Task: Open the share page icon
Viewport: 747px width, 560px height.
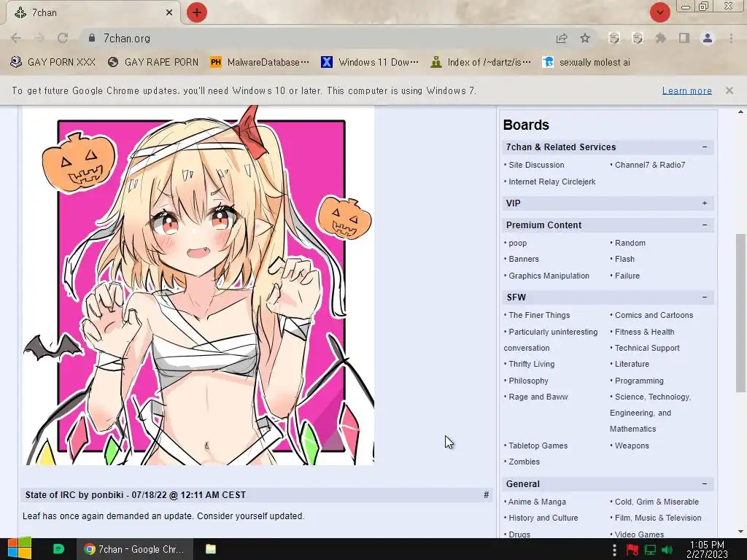Action: (562, 39)
